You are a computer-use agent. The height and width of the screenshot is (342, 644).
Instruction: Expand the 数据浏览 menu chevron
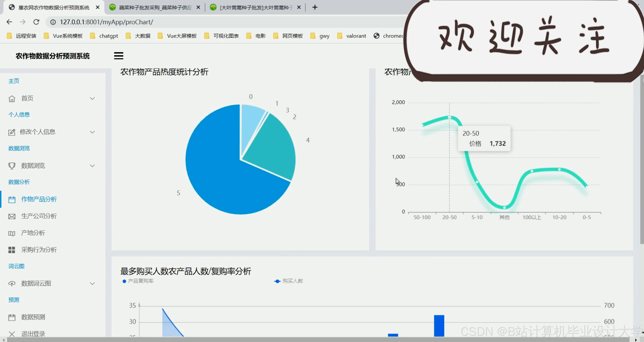(92, 166)
